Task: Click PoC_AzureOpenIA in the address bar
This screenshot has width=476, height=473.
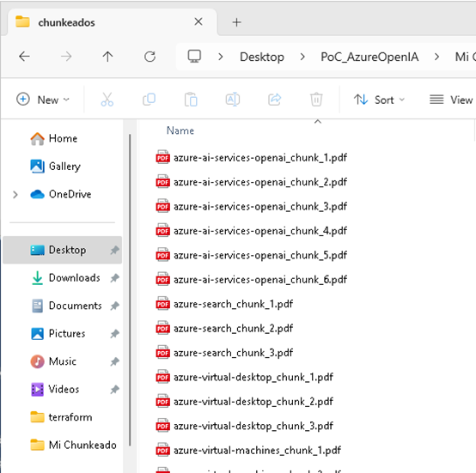Action: click(x=369, y=57)
